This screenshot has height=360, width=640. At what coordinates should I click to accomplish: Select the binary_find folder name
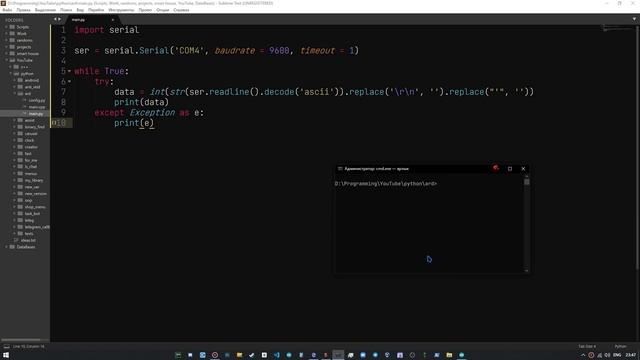click(34, 127)
